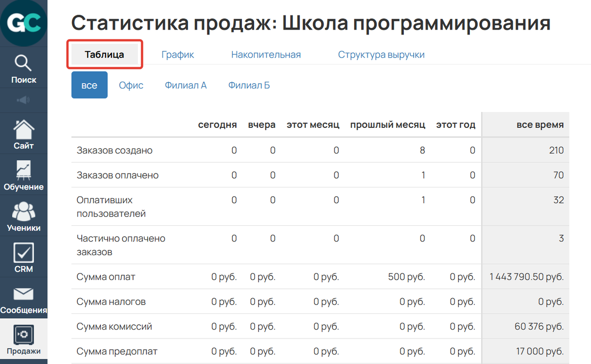Image resolution: width=591 pixels, height=364 pixels.
Task: Click the GetCourse logo icon
Action: click(x=23, y=23)
